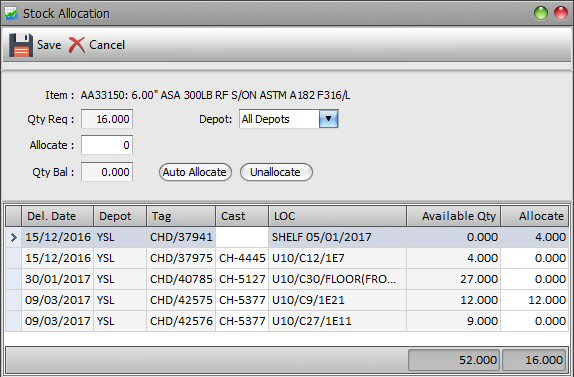This screenshot has height=377, width=574.
Task: Focus the Qty Req field showing 16.000
Action: click(x=107, y=119)
